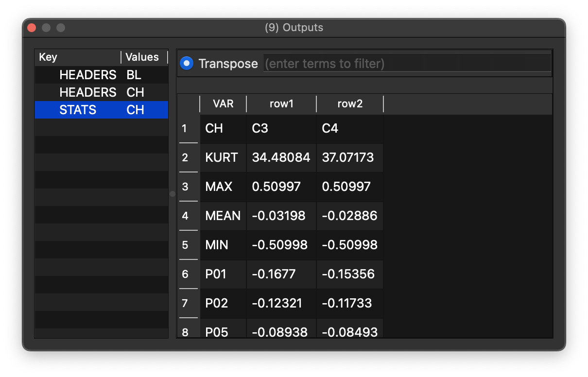Select the P01 value -0.1677
Image resolution: width=588 pixels, height=377 pixels.
click(x=281, y=274)
